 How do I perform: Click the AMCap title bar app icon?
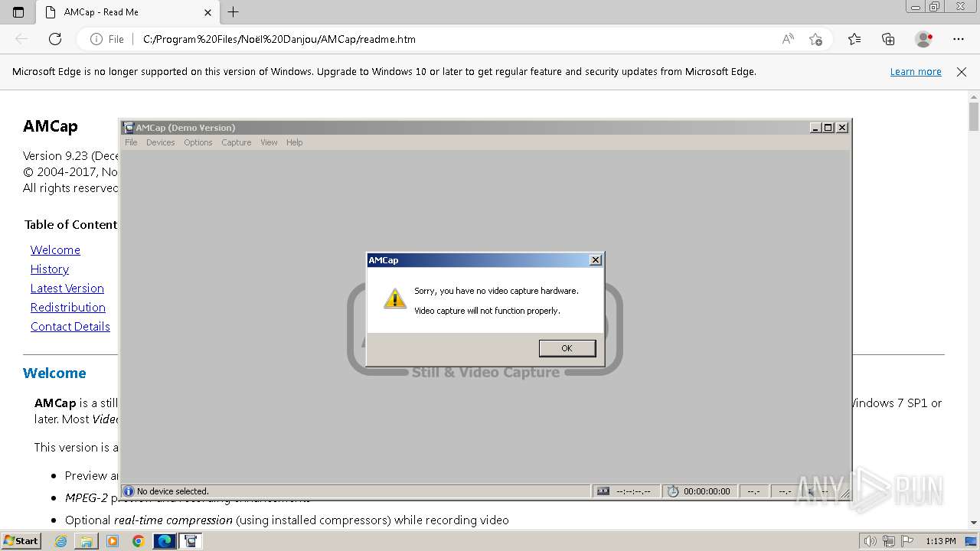[x=129, y=128]
